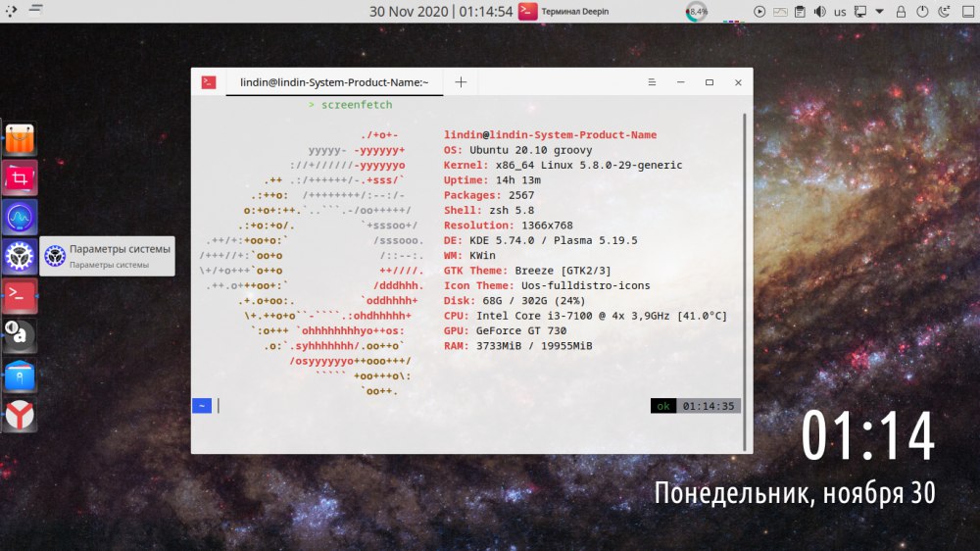Click the 'screenfetch' command text
The width and height of the screenshot is (980, 551).
click(x=357, y=105)
